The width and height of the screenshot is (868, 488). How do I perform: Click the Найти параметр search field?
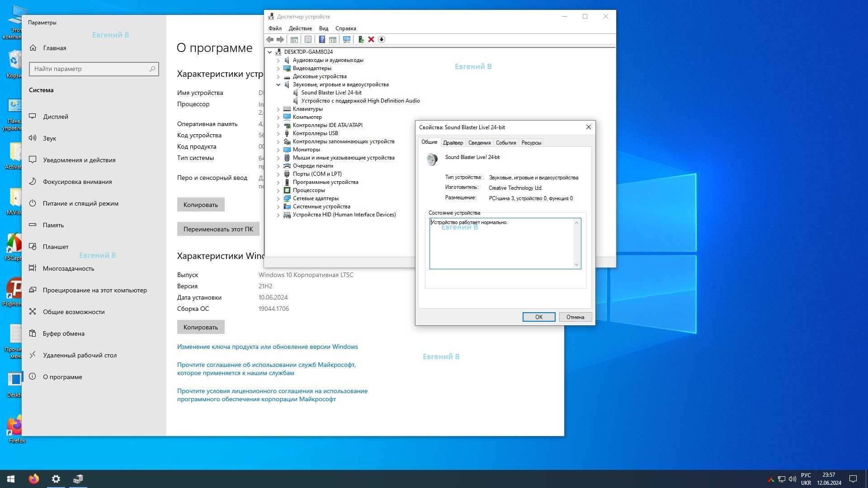click(x=94, y=69)
